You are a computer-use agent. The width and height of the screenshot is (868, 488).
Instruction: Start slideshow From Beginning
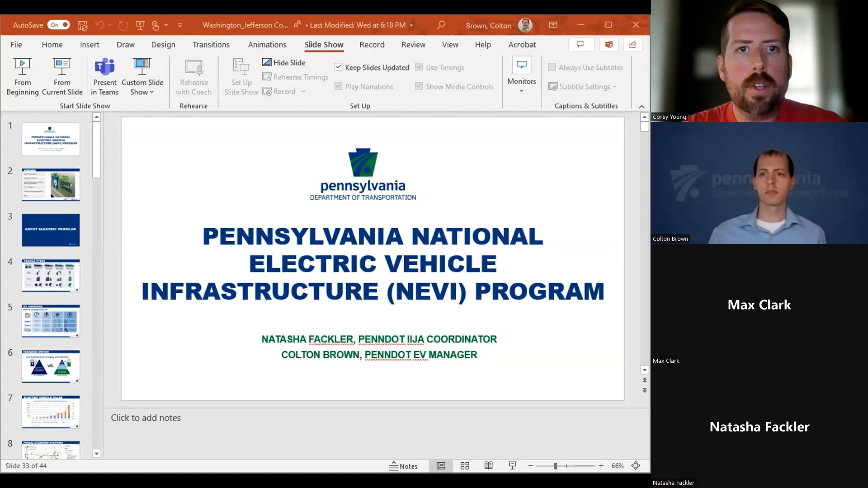point(22,77)
